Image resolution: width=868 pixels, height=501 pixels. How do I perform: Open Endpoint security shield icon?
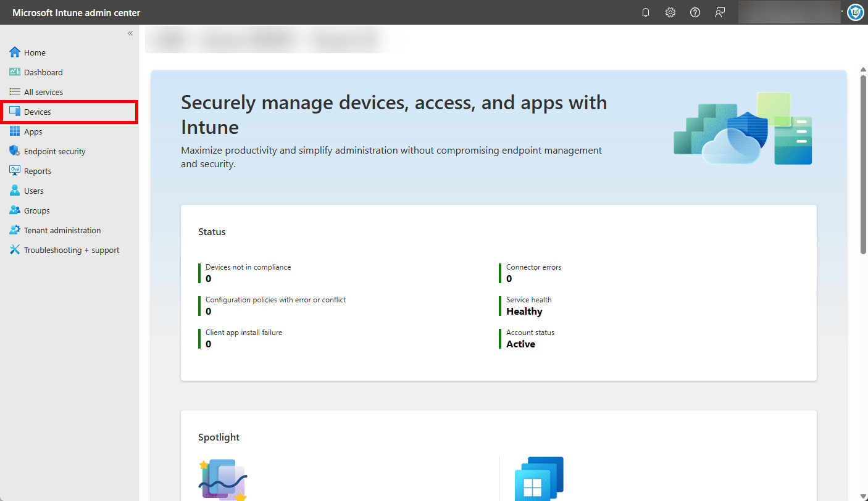(x=15, y=151)
